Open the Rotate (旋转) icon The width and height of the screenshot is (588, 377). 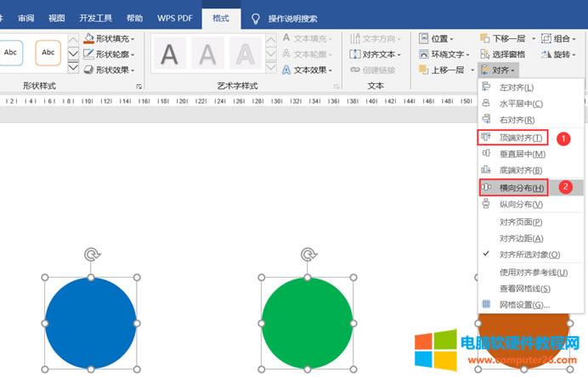pos(546,54)
